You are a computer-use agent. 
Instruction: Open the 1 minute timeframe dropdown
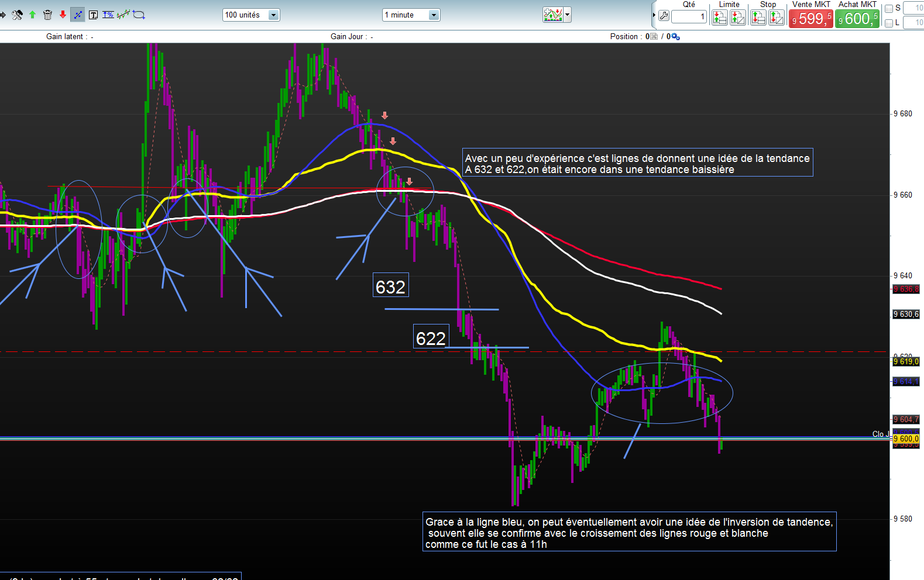click(x=411, y=15)
